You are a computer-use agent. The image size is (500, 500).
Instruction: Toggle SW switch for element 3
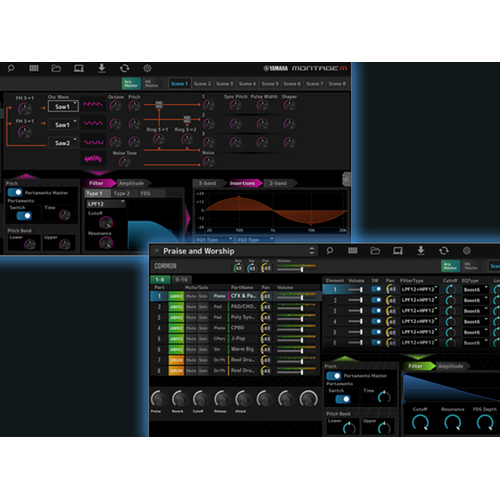pos(376,310)
